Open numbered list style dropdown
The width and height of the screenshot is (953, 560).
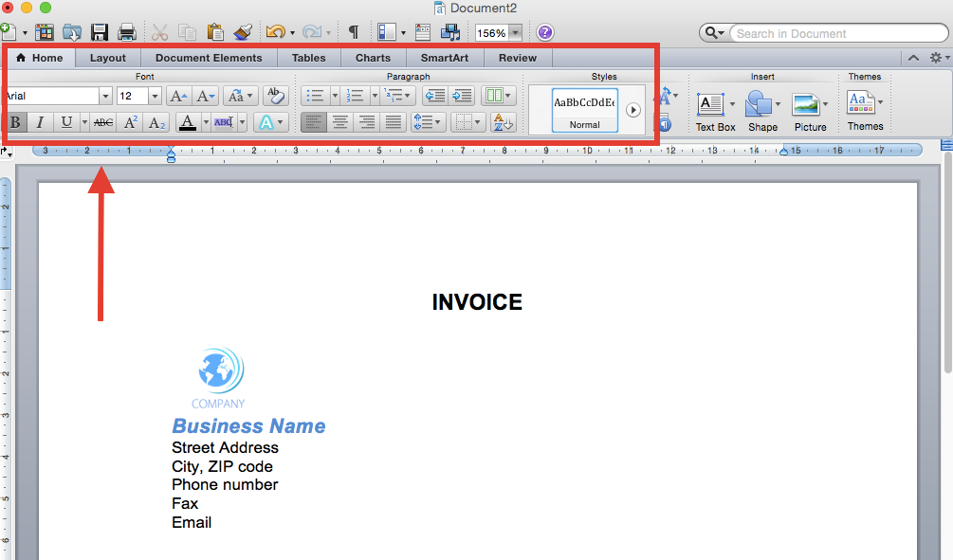(x=375, y=96)
